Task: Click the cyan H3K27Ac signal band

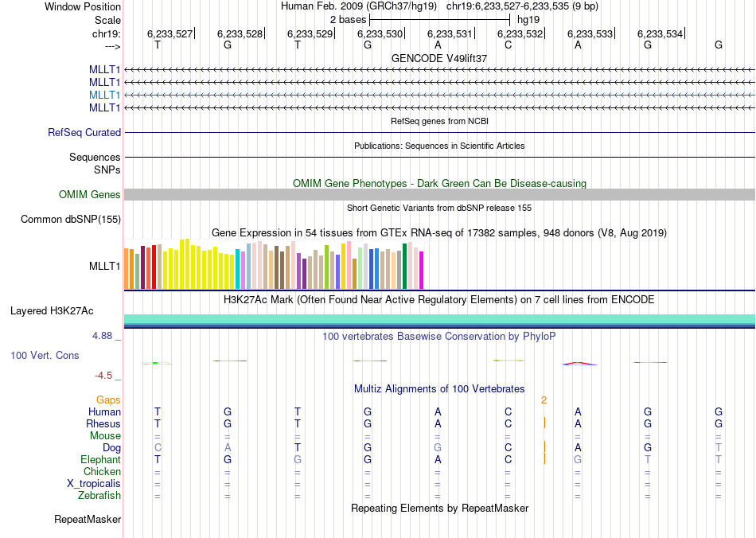Action: click(x=439, y=319)
